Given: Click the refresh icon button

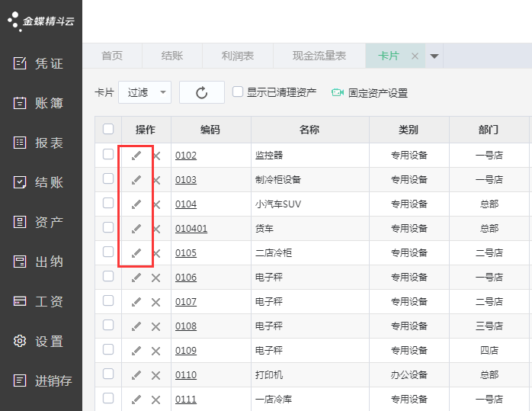Looking at the screenshot, I should [202, 92].
